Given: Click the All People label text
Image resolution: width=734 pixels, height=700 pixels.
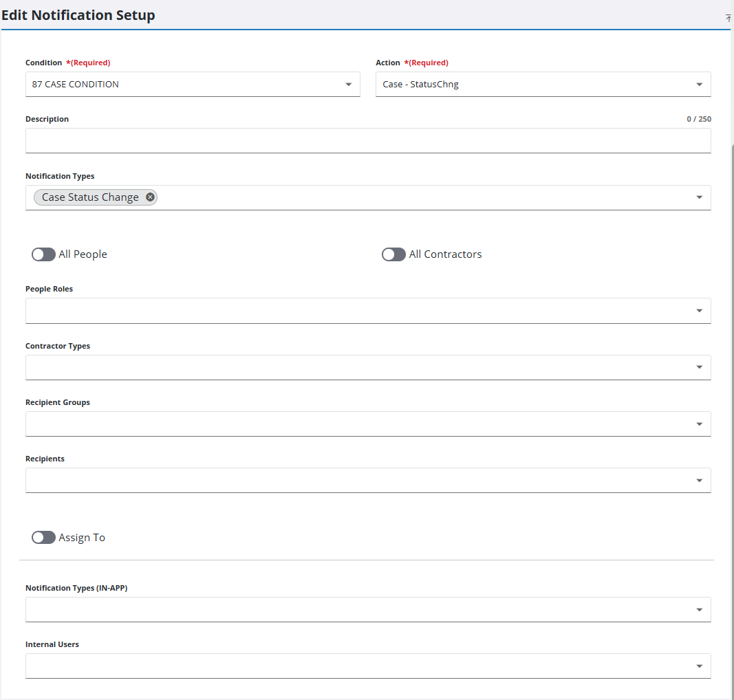Looking at the screenshot, I should point(83,254).
